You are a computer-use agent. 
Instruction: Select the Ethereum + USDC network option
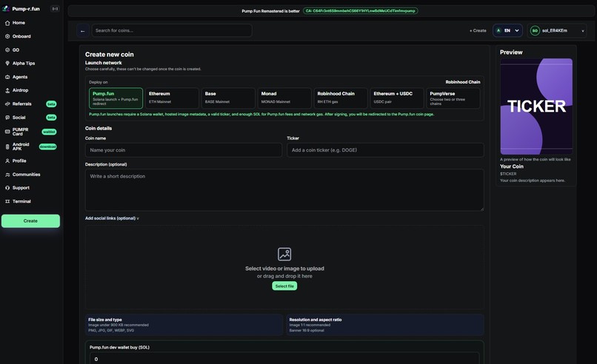tap(397, 98)
